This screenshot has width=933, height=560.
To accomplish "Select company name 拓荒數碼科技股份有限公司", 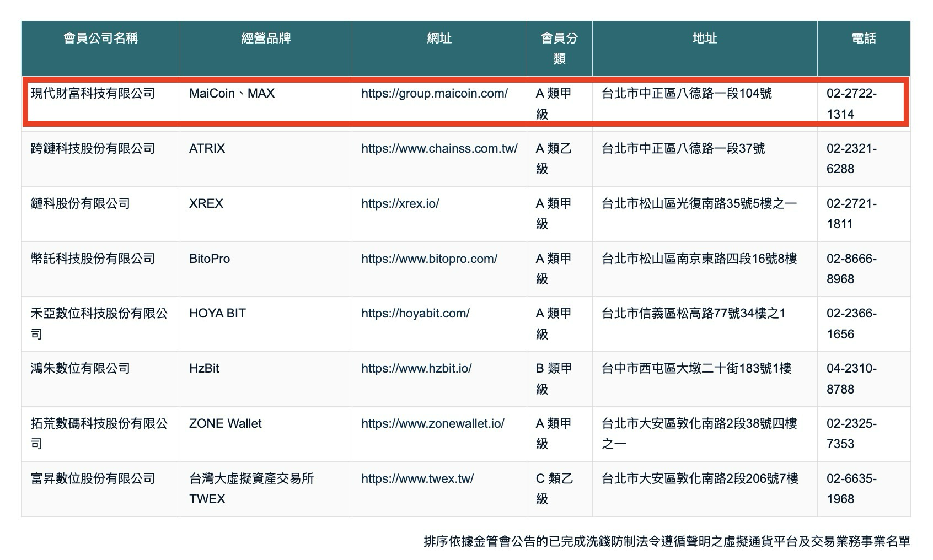I will pos(99,433).
